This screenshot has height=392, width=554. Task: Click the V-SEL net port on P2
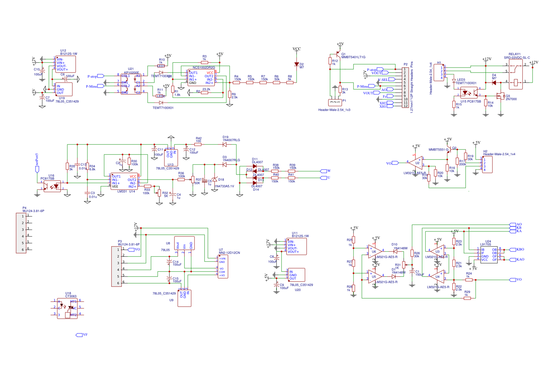[392, 79]
